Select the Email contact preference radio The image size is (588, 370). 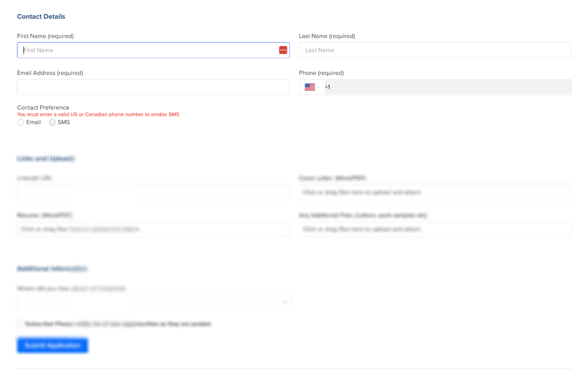pyautogui.click(x=21, y=123)
